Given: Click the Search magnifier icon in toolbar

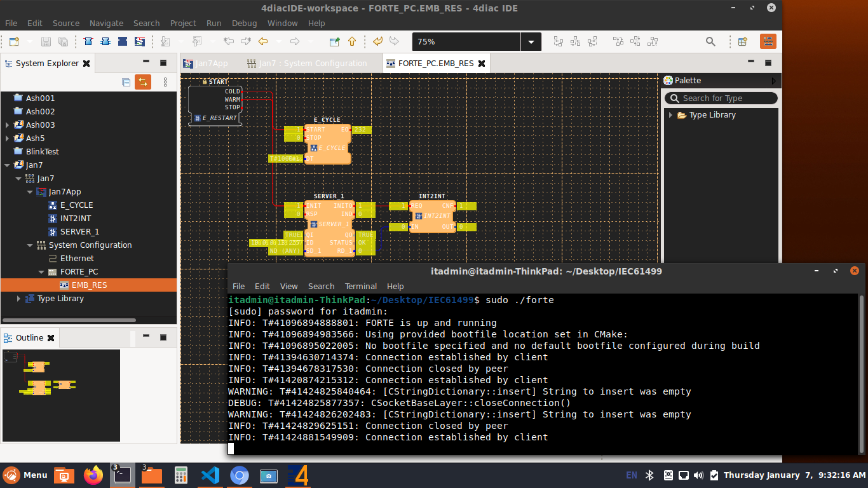Looking at the screenshot, I should point(710,41).
